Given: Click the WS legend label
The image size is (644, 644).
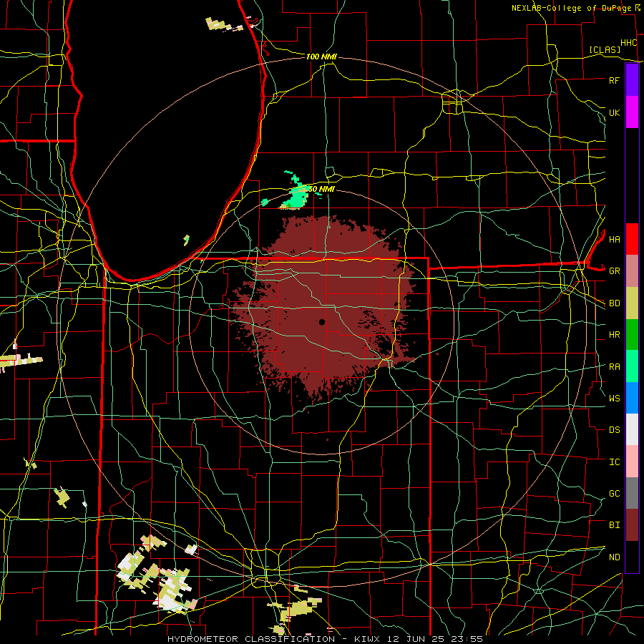Looking at the screenshot, I should pyautogui.click(x=614, y=399).
